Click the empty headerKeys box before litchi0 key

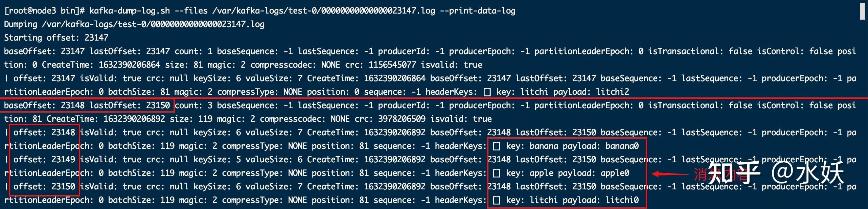point(497,200)
